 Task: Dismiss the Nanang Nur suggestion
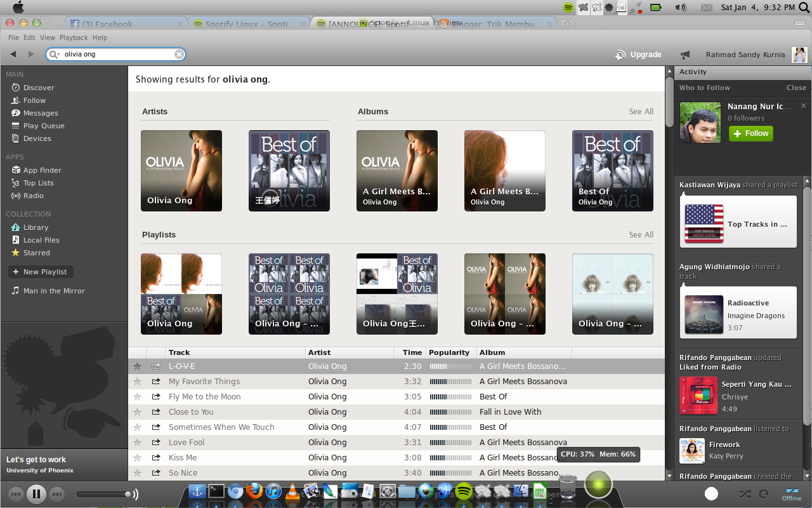tap(803, 106)
